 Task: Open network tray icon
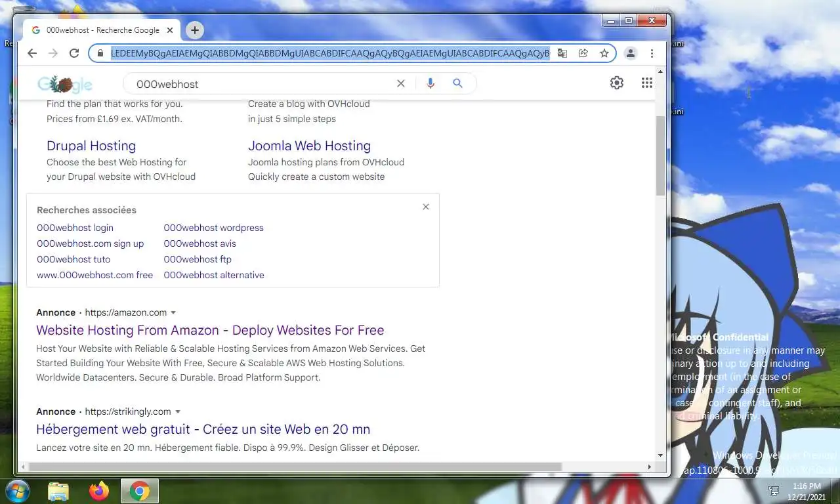point(774,491)
